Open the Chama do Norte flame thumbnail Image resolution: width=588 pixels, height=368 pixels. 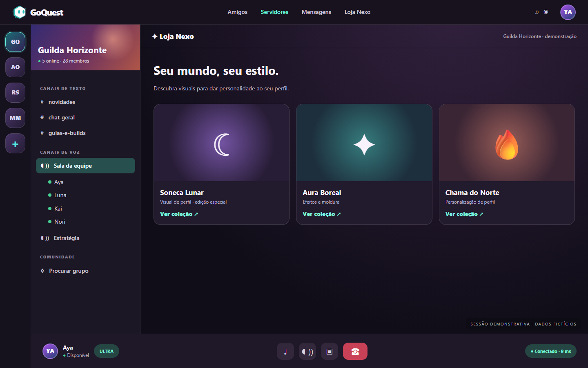coord(507,143)
